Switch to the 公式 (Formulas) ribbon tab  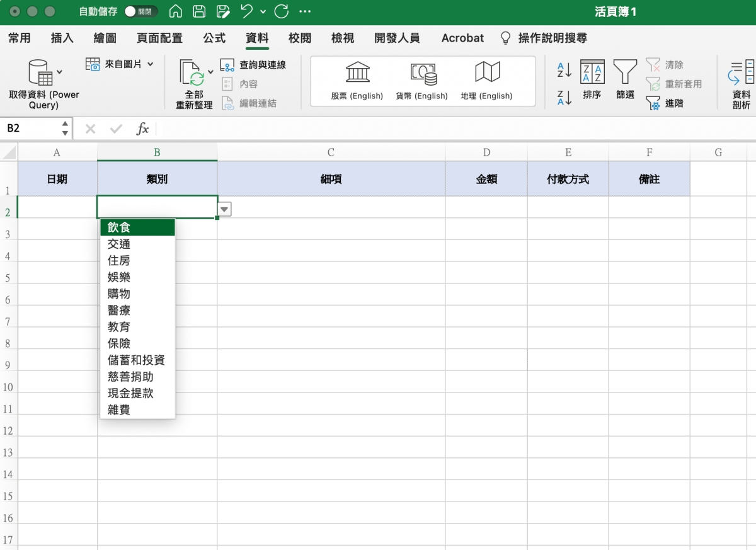(x=214, y=38)
